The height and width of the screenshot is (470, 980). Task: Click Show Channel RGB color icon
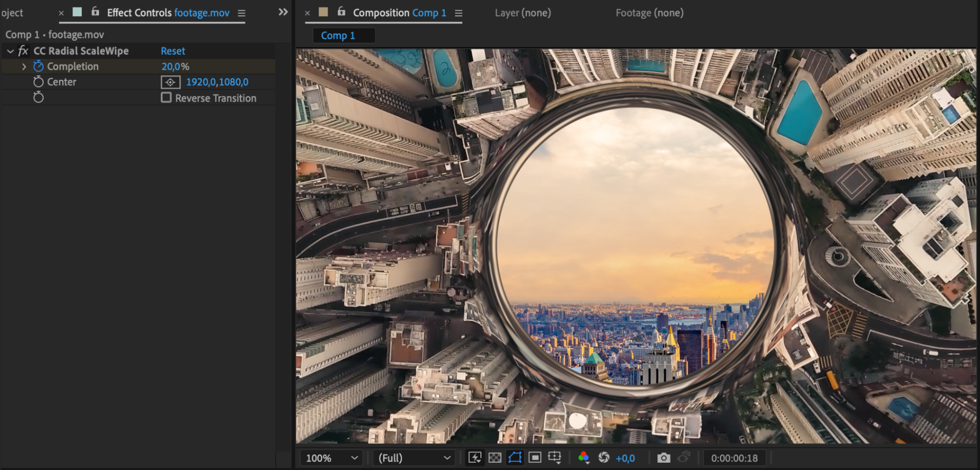click(583, 458)
